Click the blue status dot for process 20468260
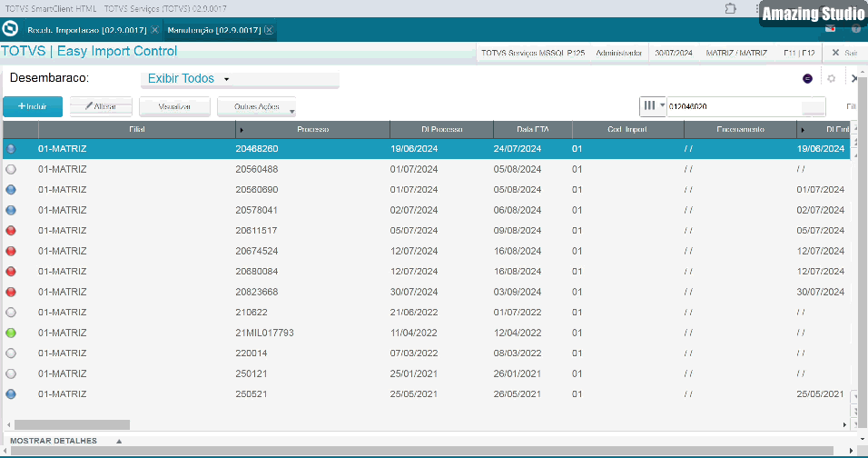868x458 pixels. 11,149
